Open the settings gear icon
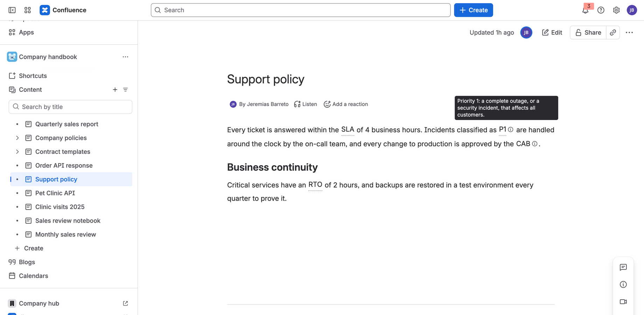Viewport: 644px width, 315px height. pos(616,10)
